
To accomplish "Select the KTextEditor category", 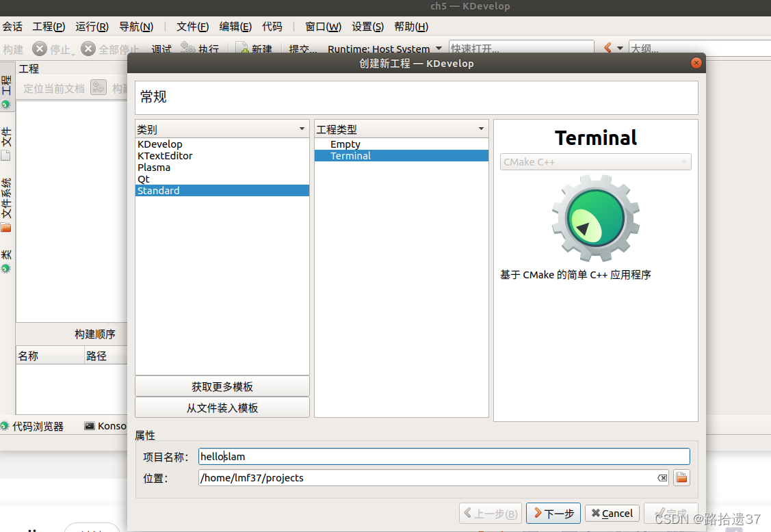I will (x=222, y=156).
